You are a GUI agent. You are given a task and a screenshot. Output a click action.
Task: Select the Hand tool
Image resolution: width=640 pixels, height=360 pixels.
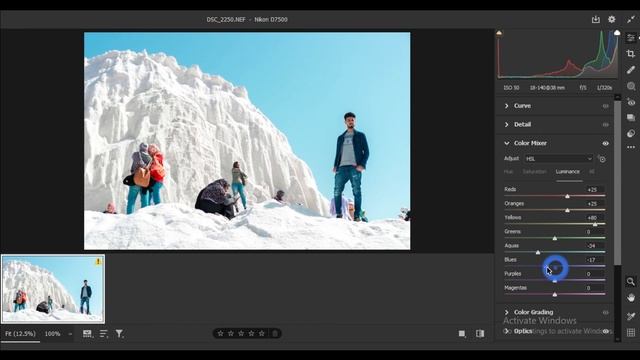click(x=631, y=298)
